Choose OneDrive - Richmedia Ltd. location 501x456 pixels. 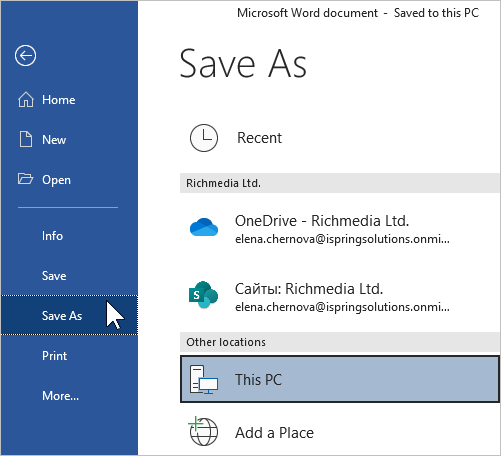340,229
